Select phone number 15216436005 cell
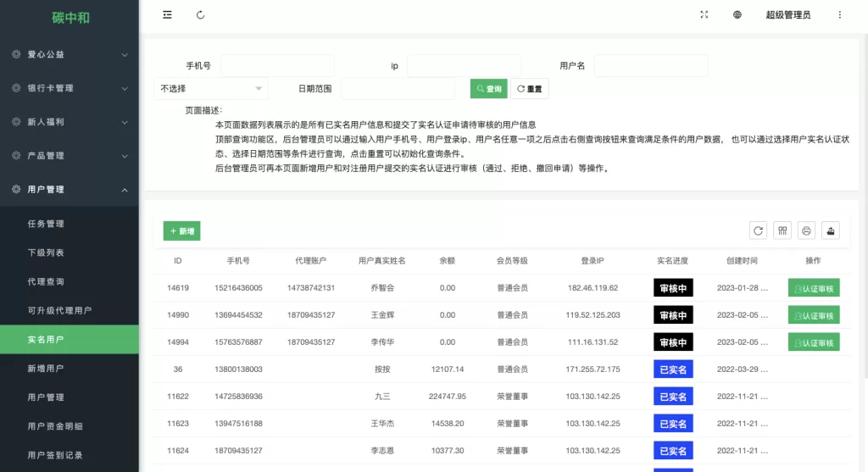The image size is (868, 472). 238,288
